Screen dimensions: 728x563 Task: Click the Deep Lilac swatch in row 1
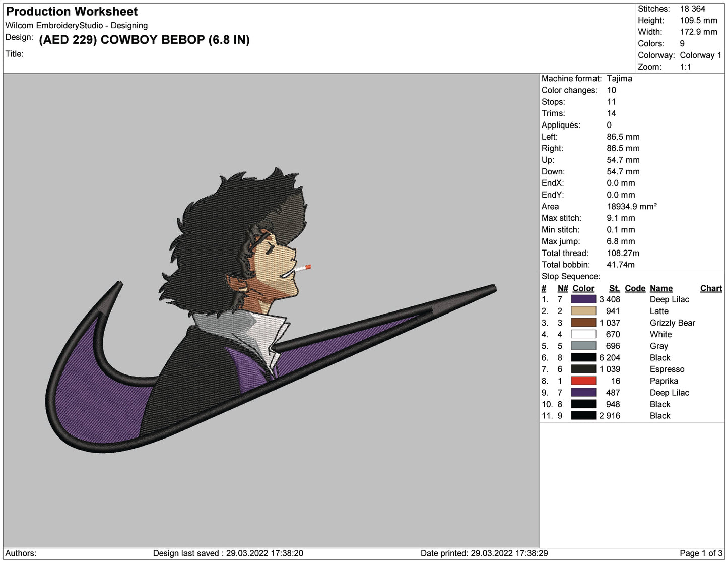tap(583, 299)
